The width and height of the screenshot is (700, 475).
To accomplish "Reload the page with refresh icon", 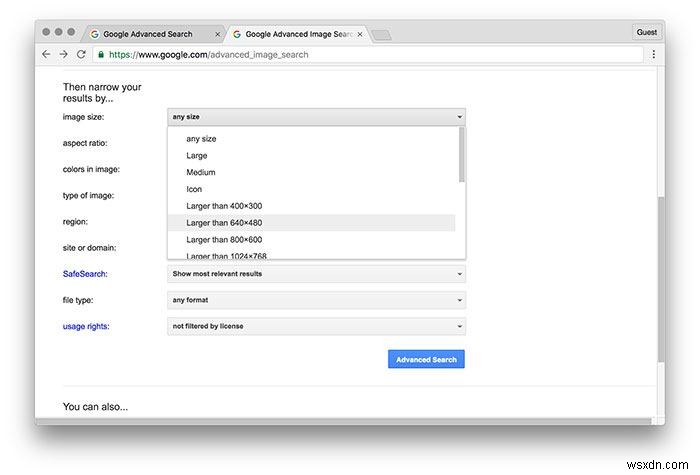I will (x=81, y=54).
